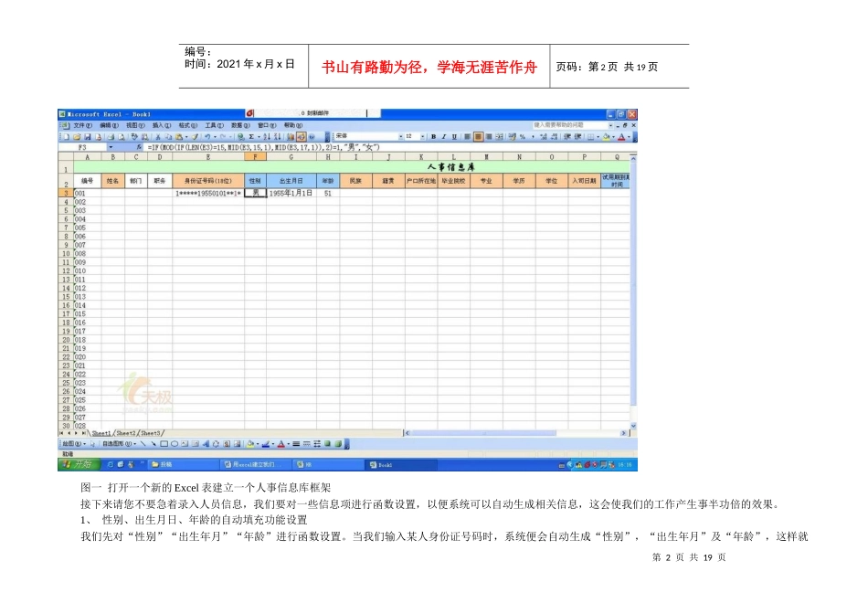The image size is (868, 614).
Task: Click the Insert Function fx button
Action: (138, 147)
